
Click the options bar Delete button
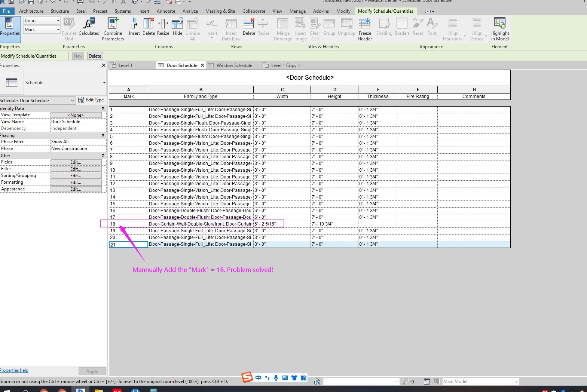point(95,56)
